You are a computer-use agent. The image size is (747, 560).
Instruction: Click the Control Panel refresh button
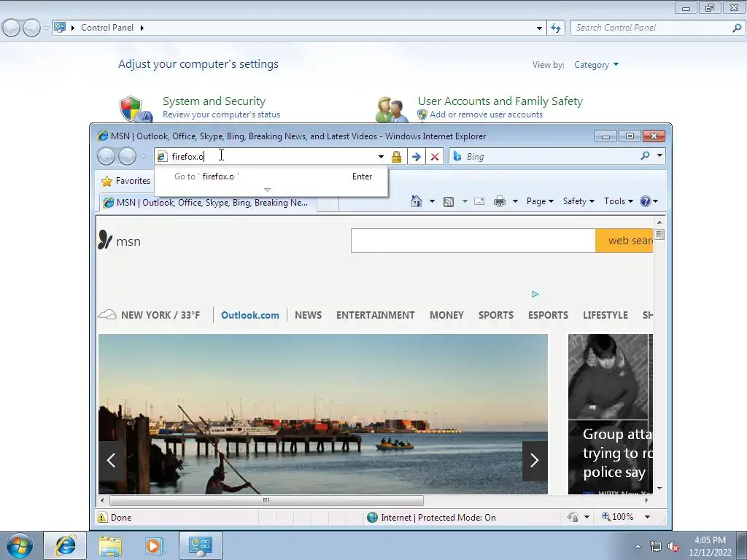coord(555,28)
